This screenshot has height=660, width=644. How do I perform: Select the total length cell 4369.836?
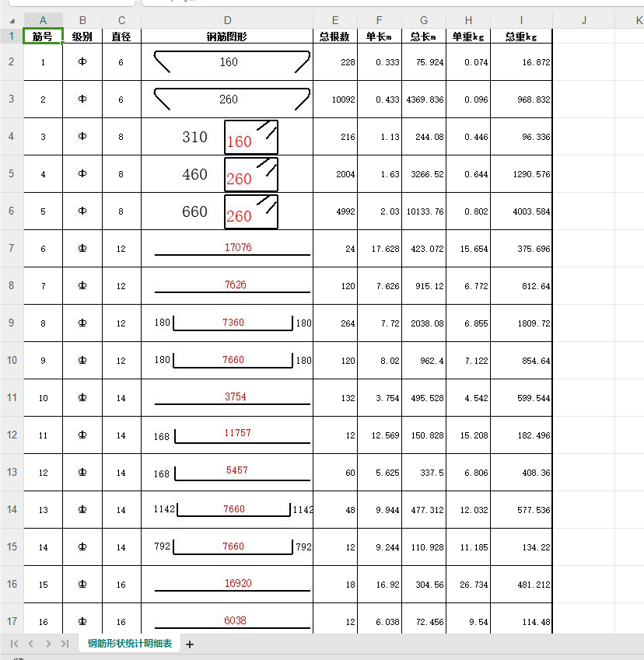click(424, 100)
